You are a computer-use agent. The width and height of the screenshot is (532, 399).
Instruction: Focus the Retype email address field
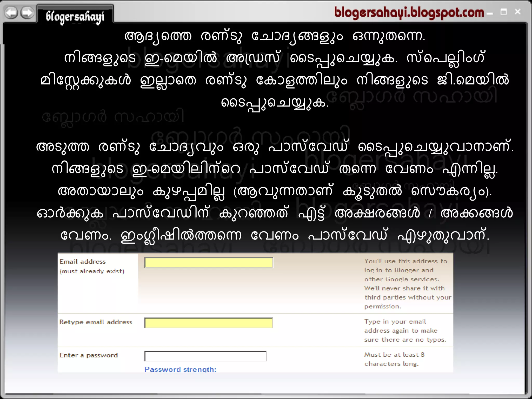point(209,323)
